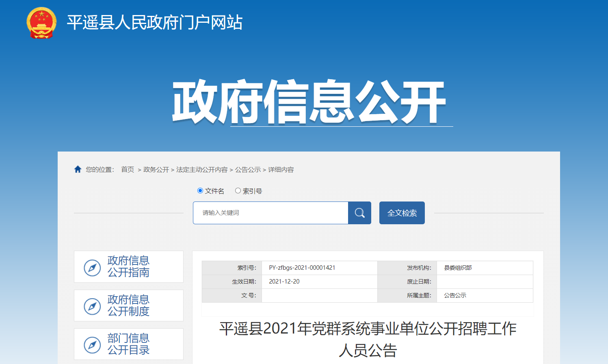Click article title 平遥县2021年党群系统事业单位公开招聘工作人员公告
The width and height of the screenshot is (608, 364).
click(368, 339)
